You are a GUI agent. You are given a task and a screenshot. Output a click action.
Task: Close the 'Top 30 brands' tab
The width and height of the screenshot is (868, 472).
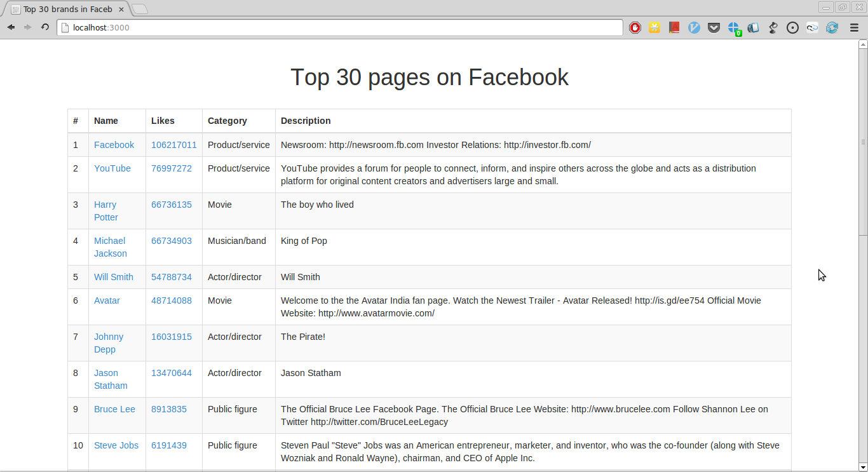click(121, 9)
